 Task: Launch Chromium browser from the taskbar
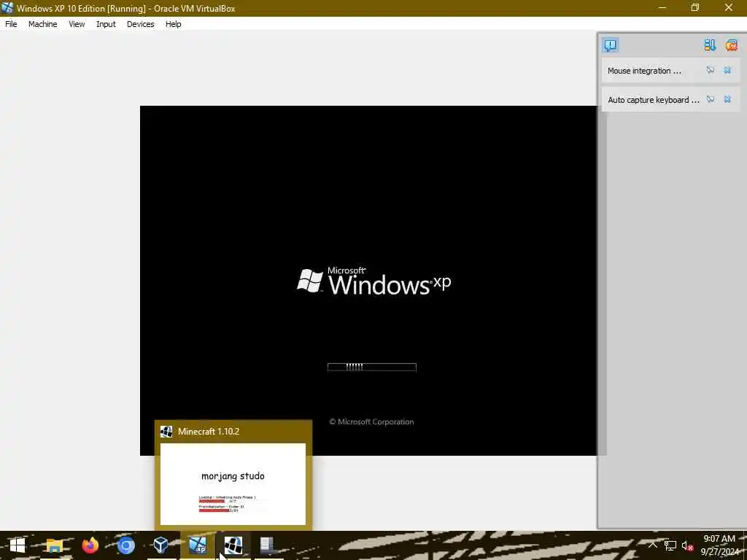[x=125, y=545]
